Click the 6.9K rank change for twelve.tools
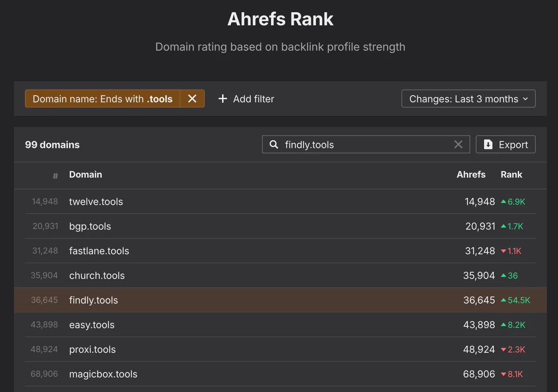 [x=513, y=202]
